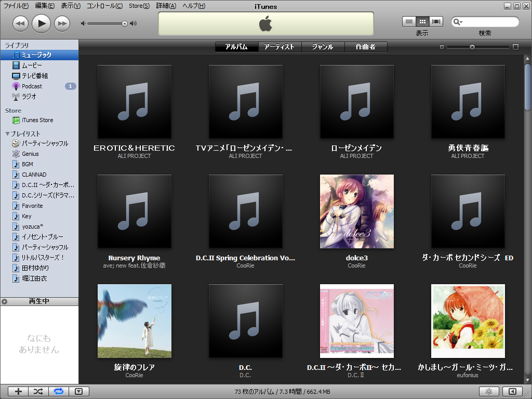Select the ジャンル grid tab

[x=323, y=47]
